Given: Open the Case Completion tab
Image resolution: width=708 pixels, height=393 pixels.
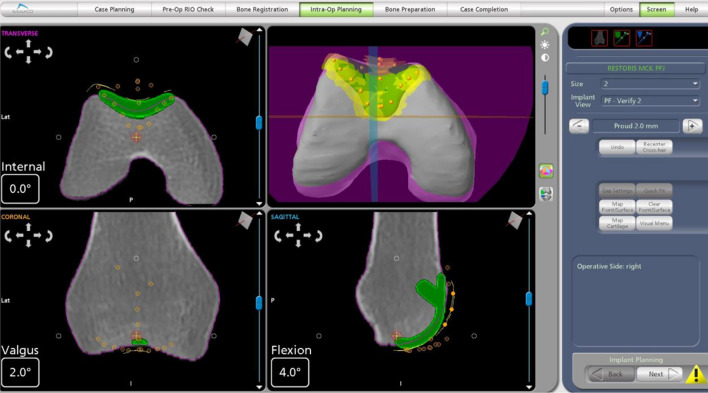Looking at the screenshot, I should point(484,9).
